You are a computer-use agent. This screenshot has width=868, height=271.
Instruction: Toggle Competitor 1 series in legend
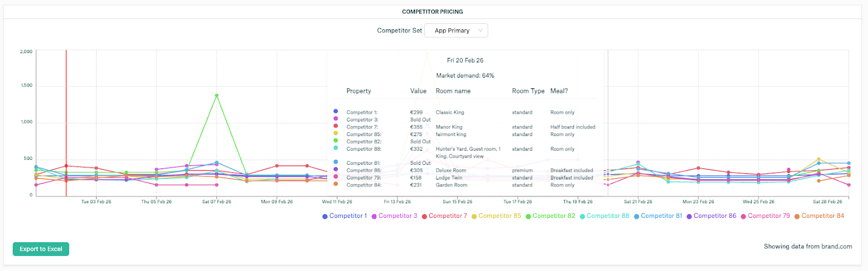pos(344,216)
